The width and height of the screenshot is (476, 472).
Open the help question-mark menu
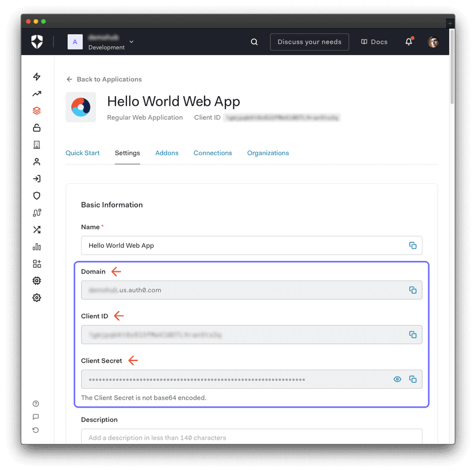[36, 403]
